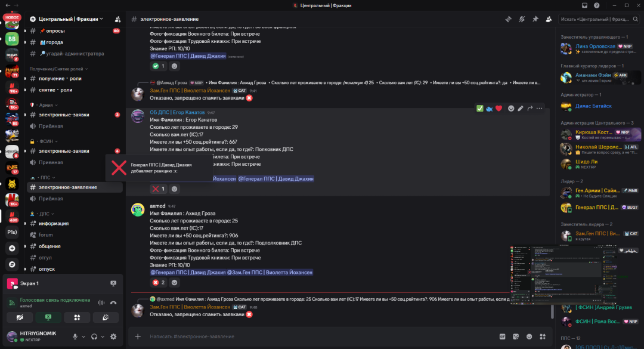This screenshot has height=349, width=644.
Task: Collapse the ППС channel category
Action: coord(45,178)
